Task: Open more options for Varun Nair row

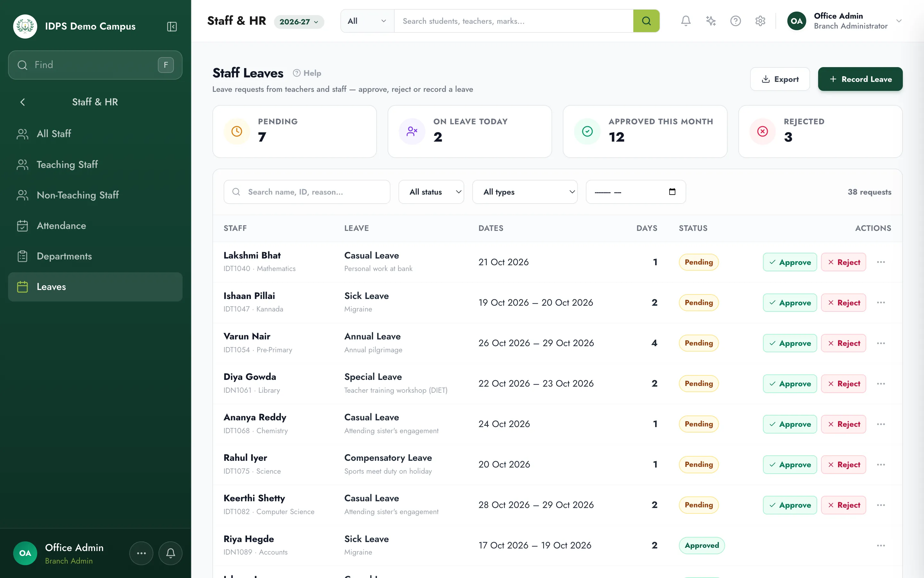Action: tap(881, 343)
